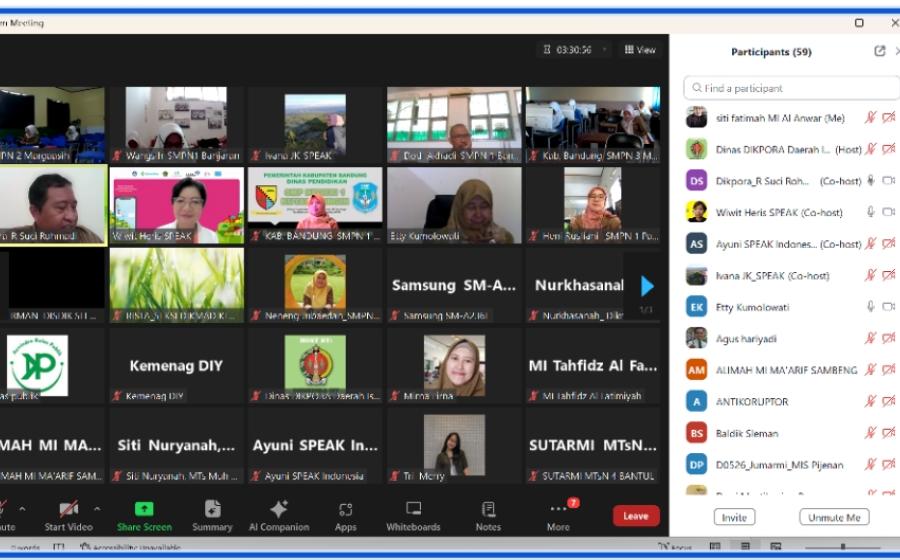Screen dimensions: 900x560
Task: Open the meeting Summary tool
Action: coord(212,509)
